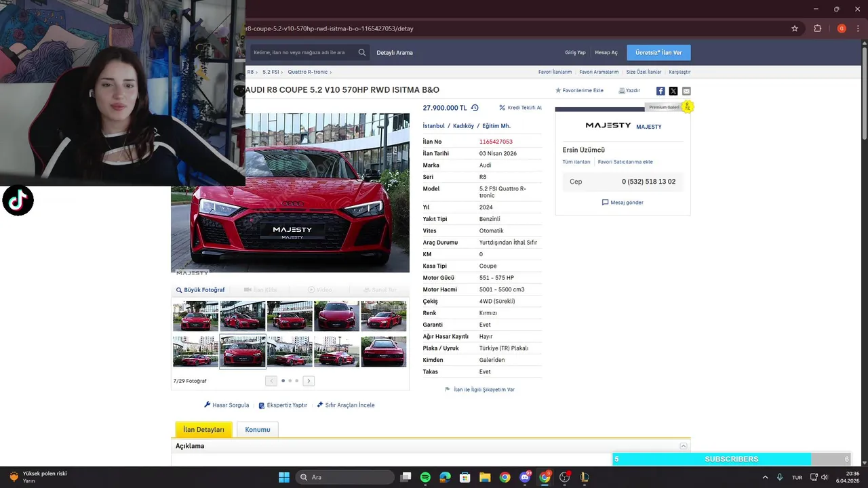
Task: Go to previous photo thumbnails page
Action: point(271,381)
